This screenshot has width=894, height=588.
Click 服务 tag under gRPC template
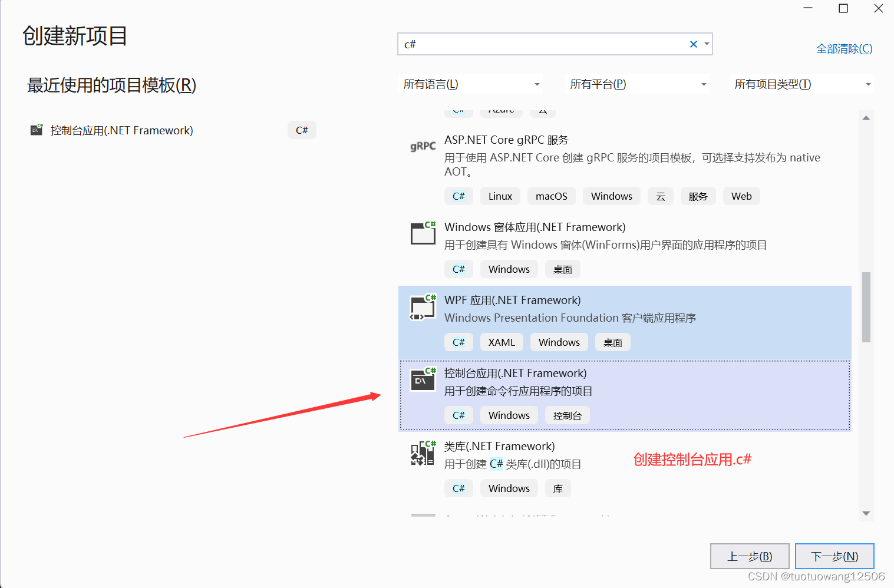(x=698, y=196)
